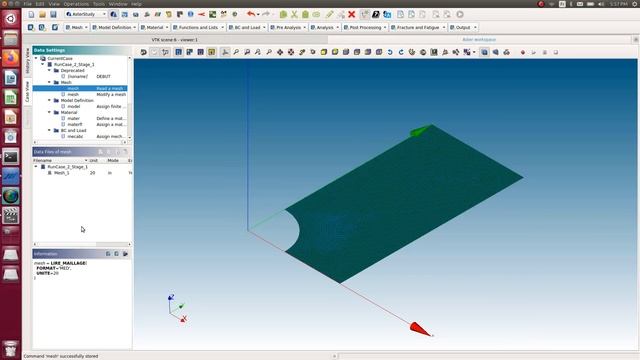Image resolution: width=640 pixels, height=360 pixels.
Task: Click the green Paste clipboard icon
Action: (305, 14)
